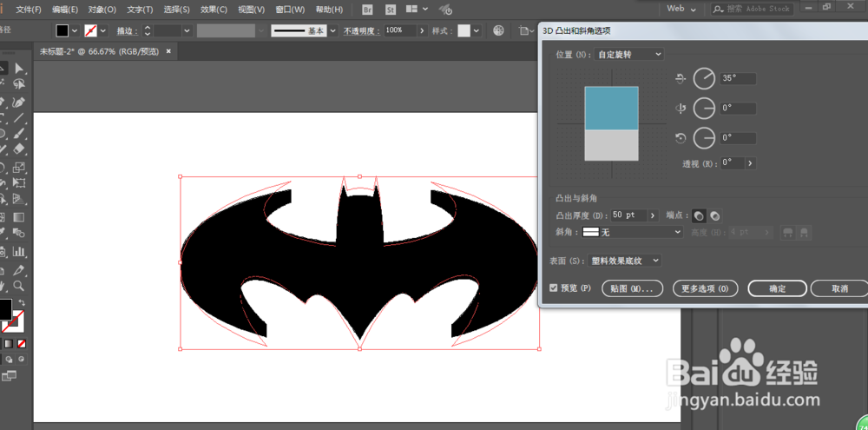Viewport: 868px width, 430px height.
Task: Select the Line Segment tool
Action: (x=19, y=117)
